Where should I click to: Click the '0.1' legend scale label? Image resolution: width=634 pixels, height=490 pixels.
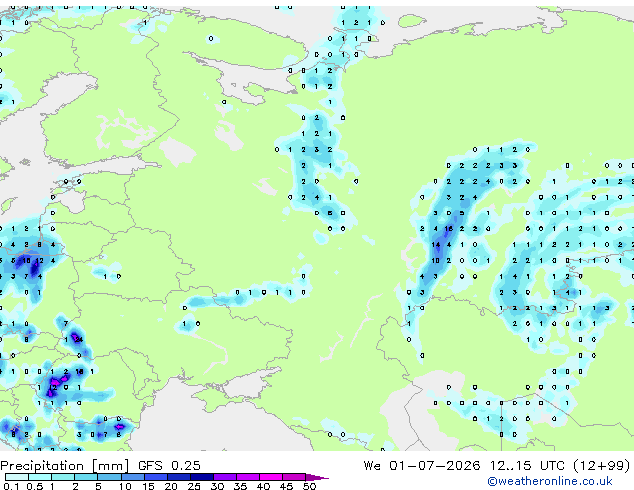tap(11, 486)
